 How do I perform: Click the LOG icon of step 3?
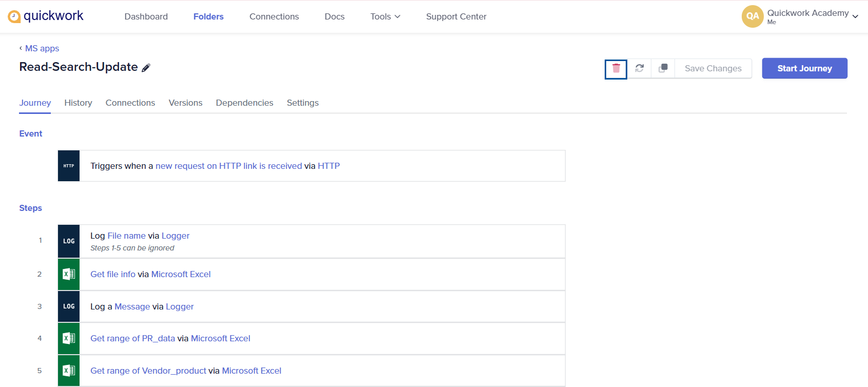[x=69, y=306]
